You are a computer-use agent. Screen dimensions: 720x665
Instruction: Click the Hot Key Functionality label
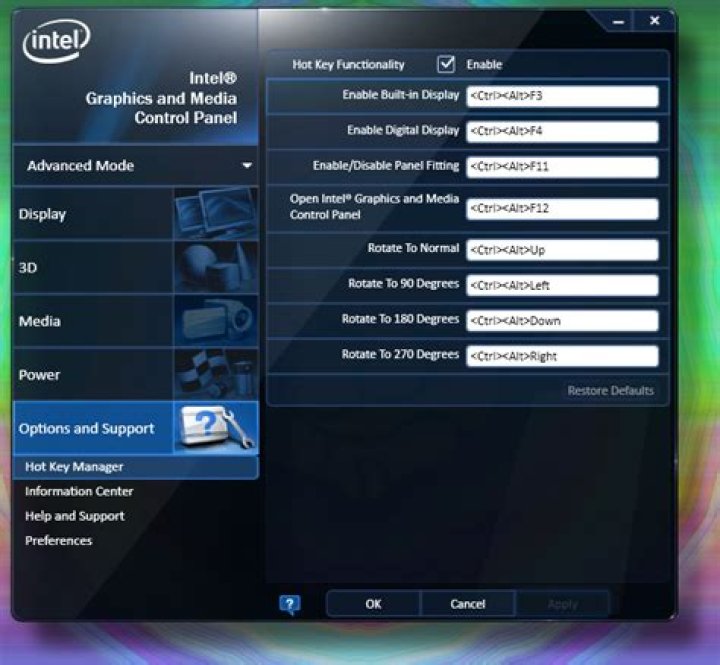coord(349,65)
